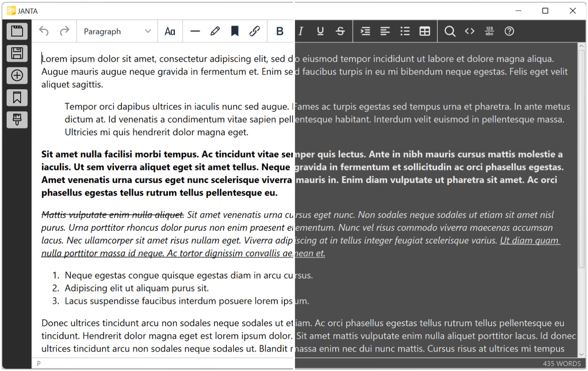Toggle strikethrough formatting
Image resolution: width=588 pixels, height=371 pixels.
tap(340, 31)
